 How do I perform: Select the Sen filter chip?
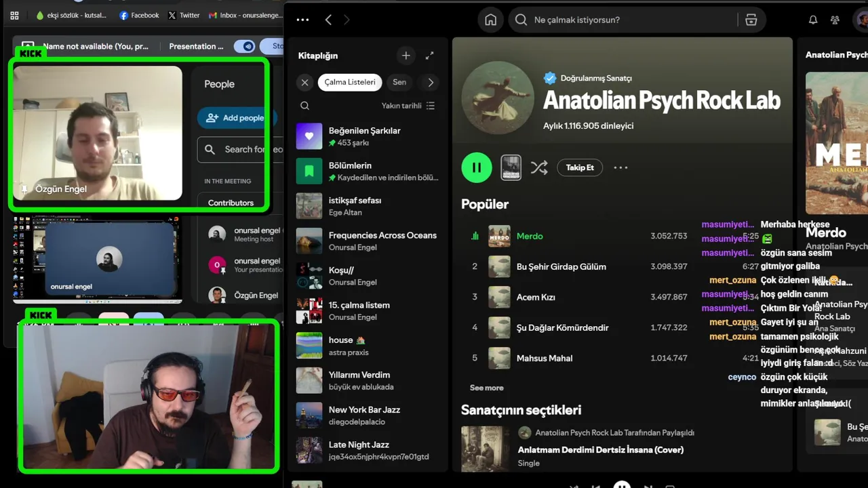(x=399, y=82)
